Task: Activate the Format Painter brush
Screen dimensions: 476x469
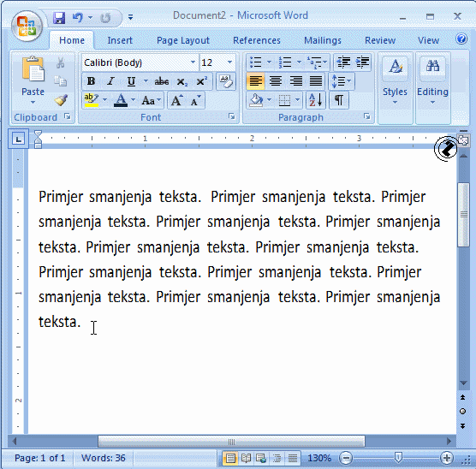Action: pos(61,100)
